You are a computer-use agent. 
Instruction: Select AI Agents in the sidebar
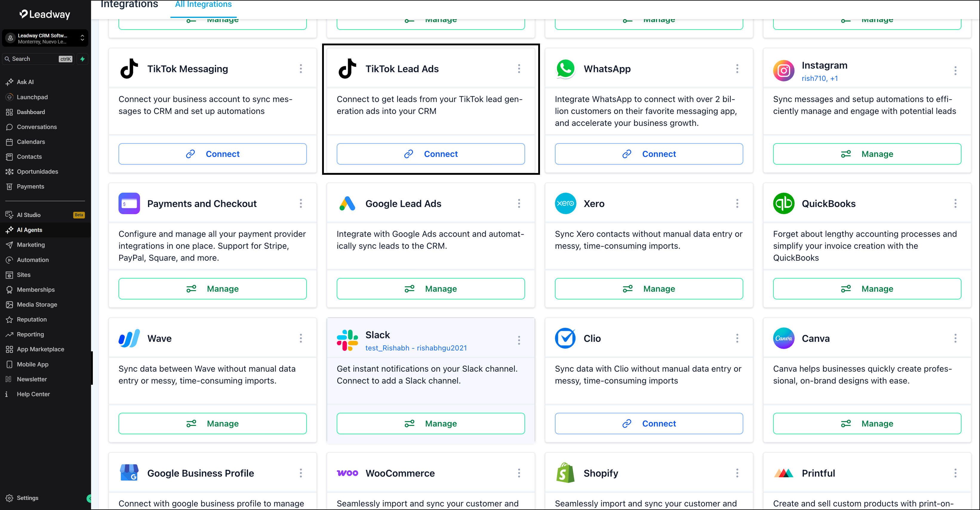[46, 230]
